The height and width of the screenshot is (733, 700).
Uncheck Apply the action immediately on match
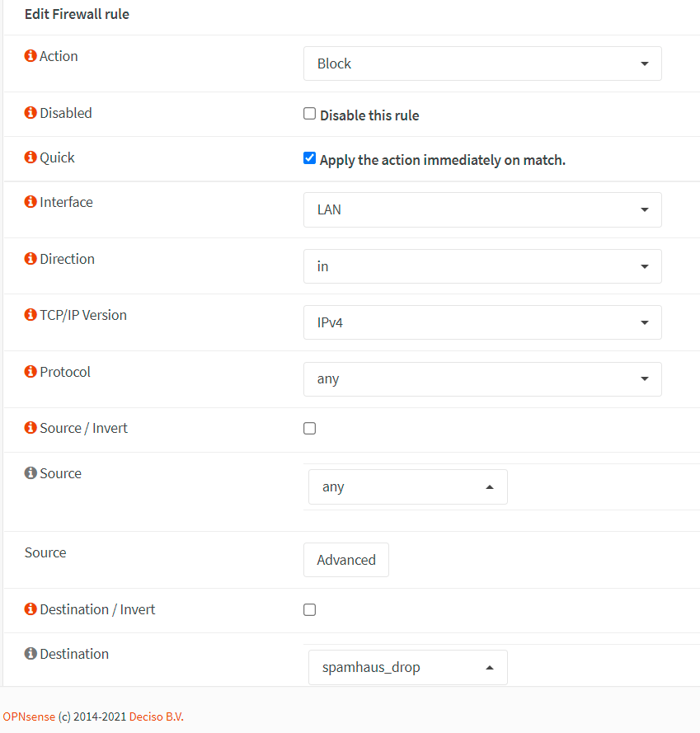pos(310,158)
